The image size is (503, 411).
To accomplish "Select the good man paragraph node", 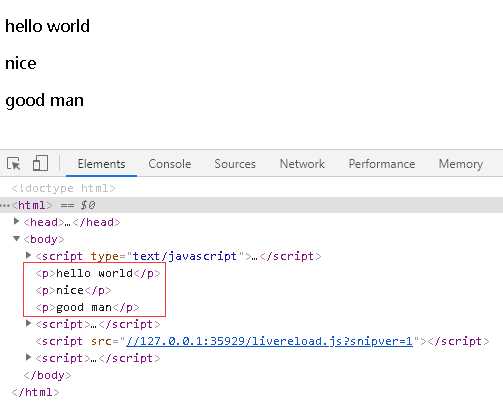I will click(87, 307).
